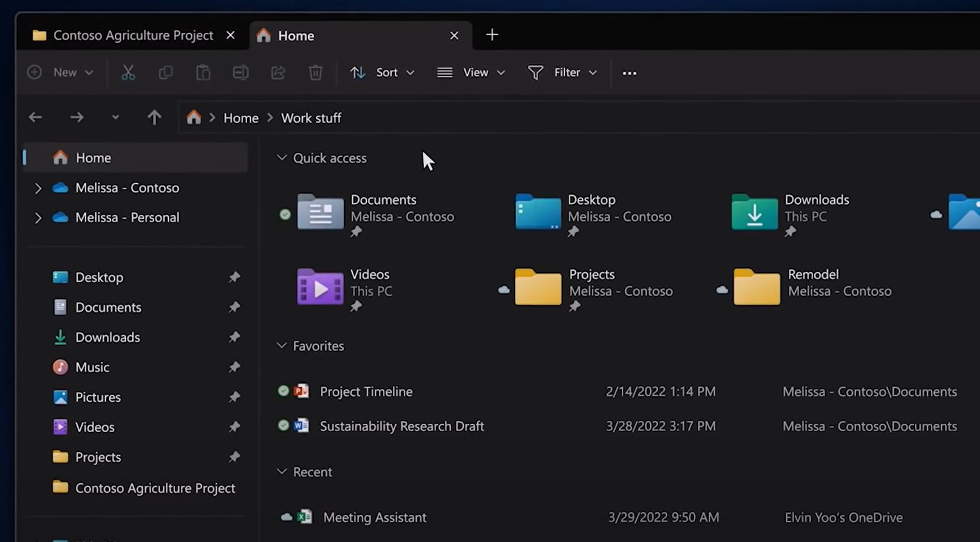
Task: Open the Filter dropdown
Action: 562,73
